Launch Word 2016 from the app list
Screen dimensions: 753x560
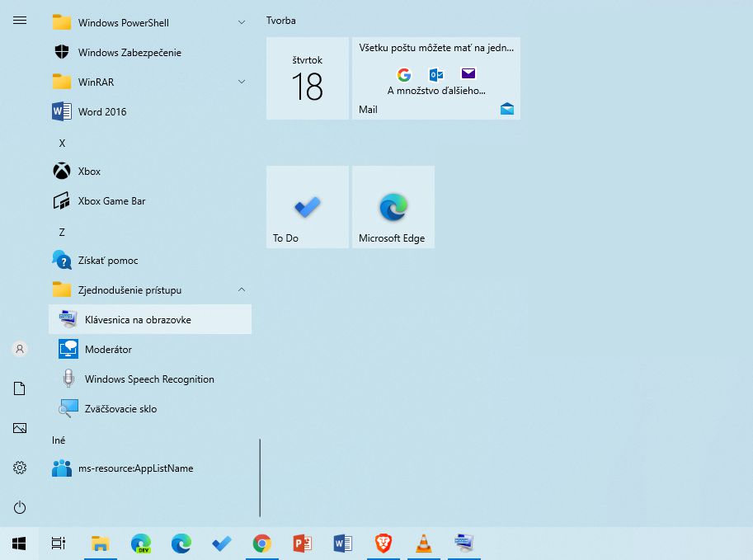pos(150,112)
